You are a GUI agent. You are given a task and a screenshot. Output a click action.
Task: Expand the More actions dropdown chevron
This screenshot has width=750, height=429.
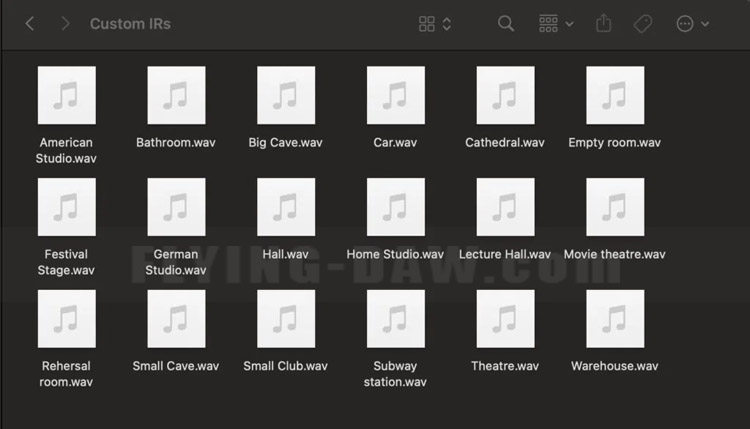[705, 24]
